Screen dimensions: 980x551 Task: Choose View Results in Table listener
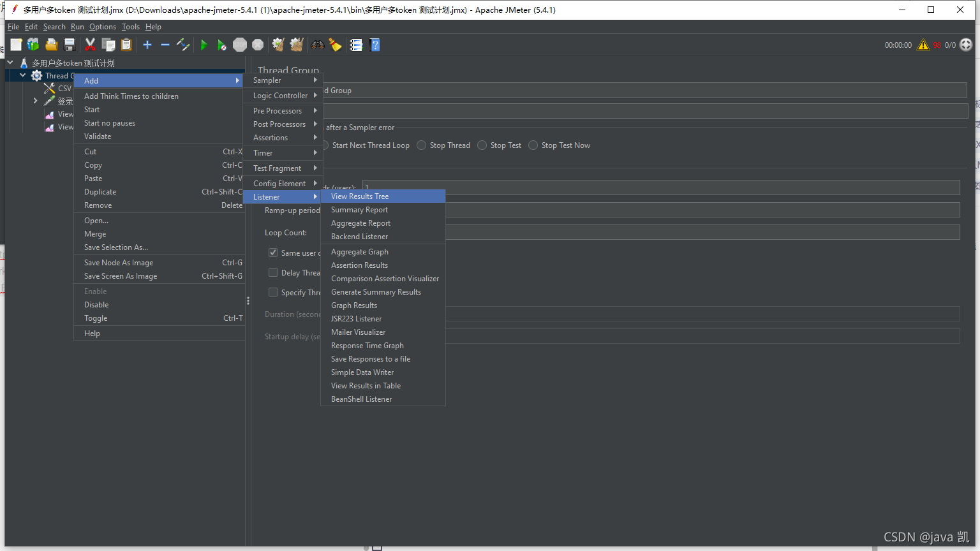(383, 386)
